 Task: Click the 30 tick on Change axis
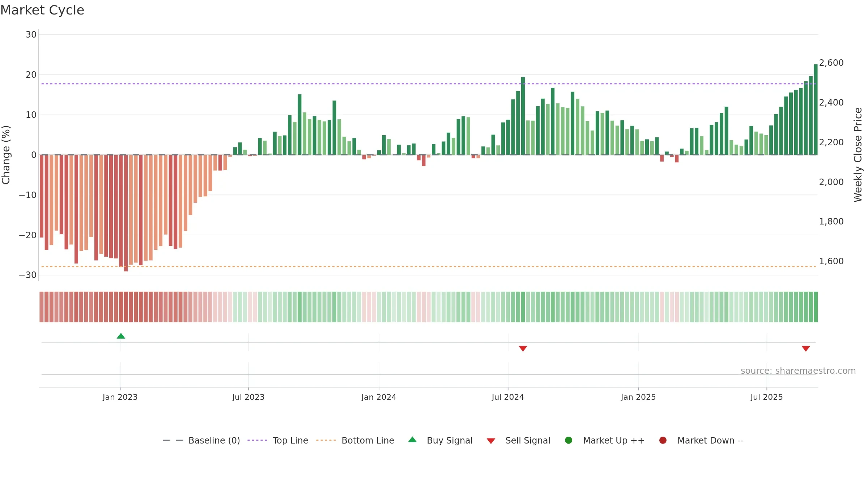[31, 35]
